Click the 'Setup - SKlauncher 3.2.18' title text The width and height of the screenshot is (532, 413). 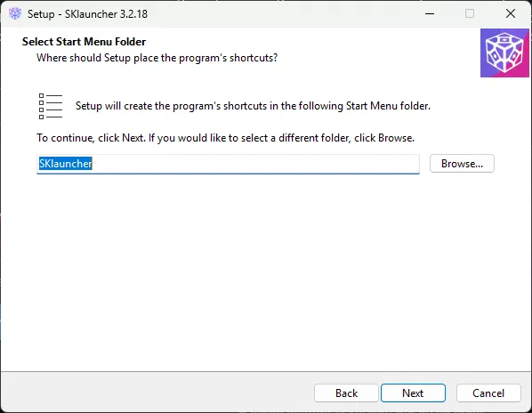click(87, 14)
